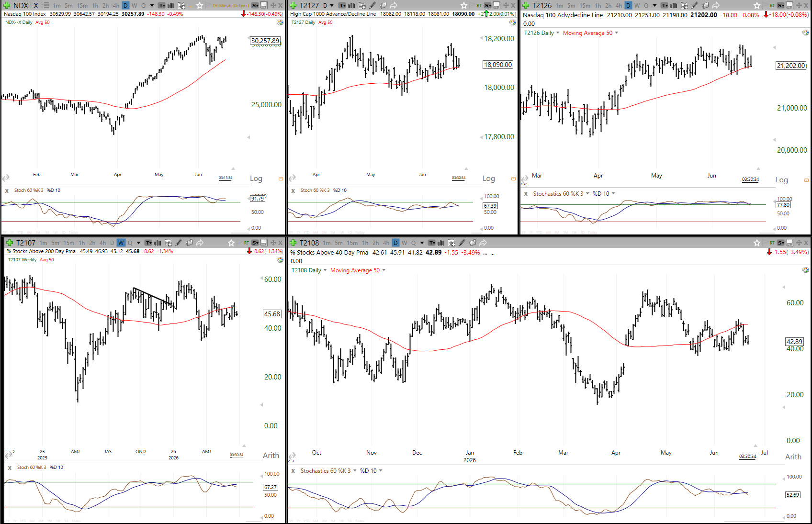Open T2108 Daily legend dropdown
The image size is (812, 524).
[x=325, y=270]
